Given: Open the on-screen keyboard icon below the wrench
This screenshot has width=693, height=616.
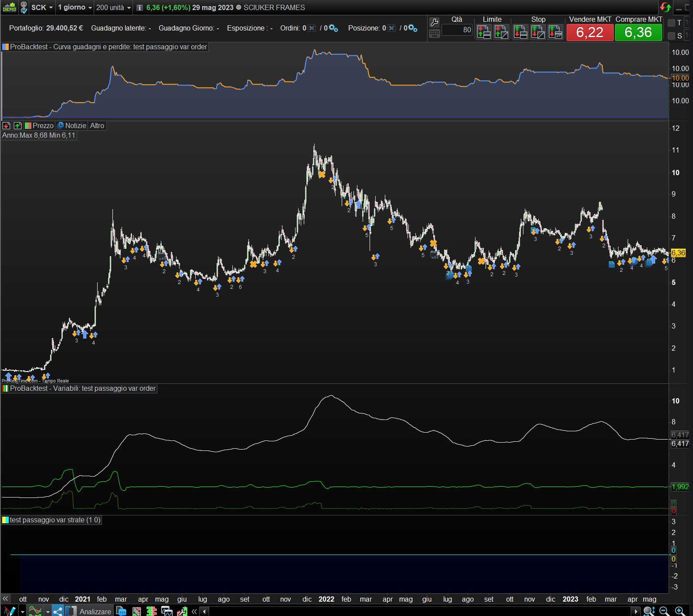Looking at the screenshot, I should (x=434, y=34).
